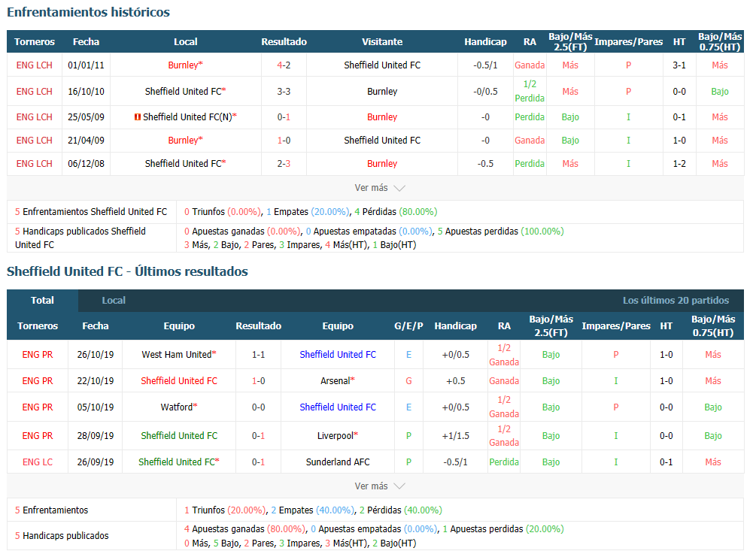Viewport: 756px width, 554px height.
Task: Switch to the Total tab
Action: 42,301
